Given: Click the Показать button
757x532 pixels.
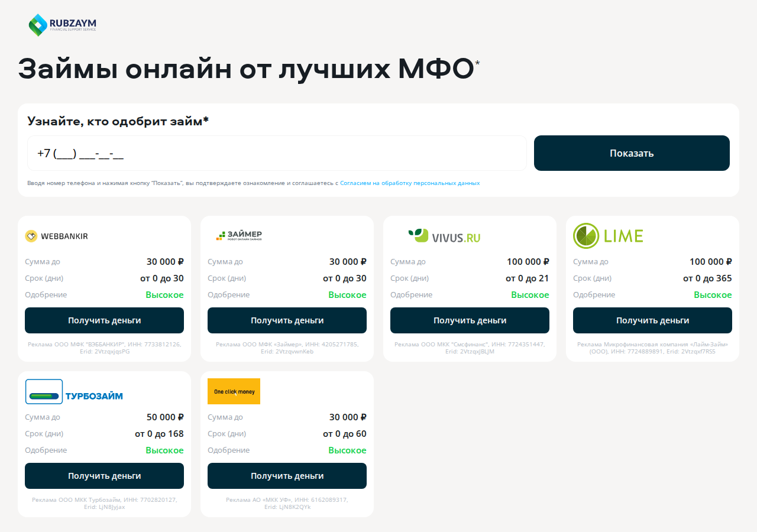Looking at the screenshot, I should pos(632,153).
